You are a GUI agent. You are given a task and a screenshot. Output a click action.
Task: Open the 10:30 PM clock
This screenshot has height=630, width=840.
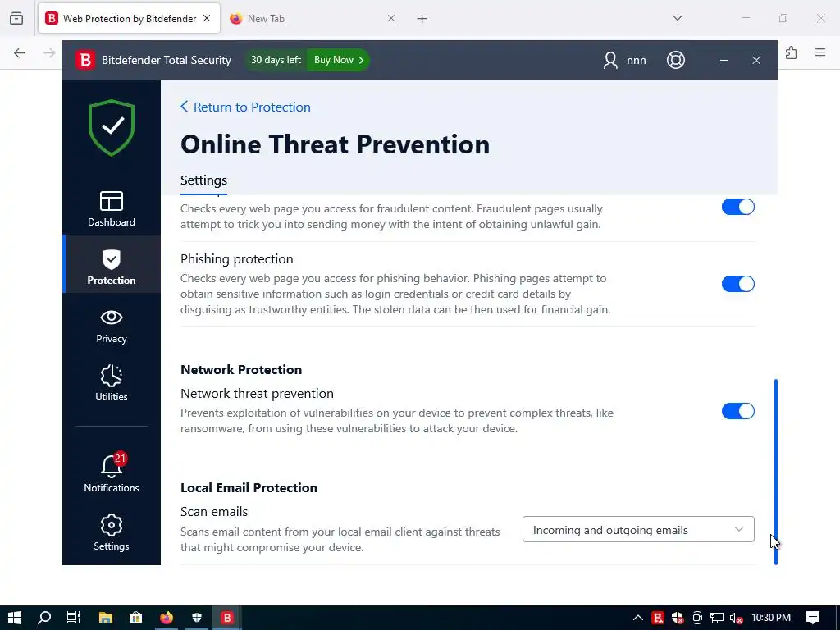point(771,618)
